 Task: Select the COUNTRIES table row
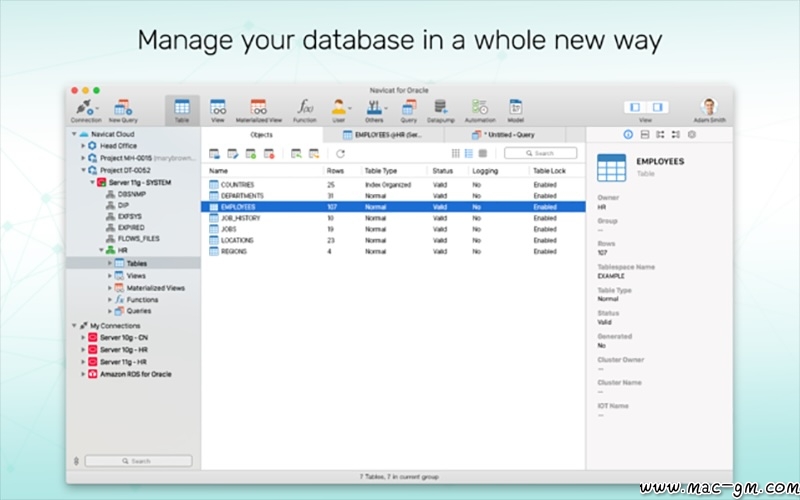(x=393, y=185)
